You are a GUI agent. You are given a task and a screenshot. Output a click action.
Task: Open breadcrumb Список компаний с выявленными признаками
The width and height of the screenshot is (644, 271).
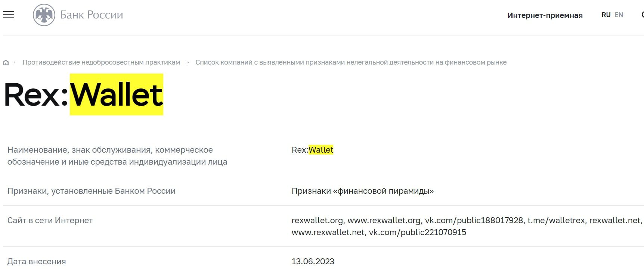point(351,62)
